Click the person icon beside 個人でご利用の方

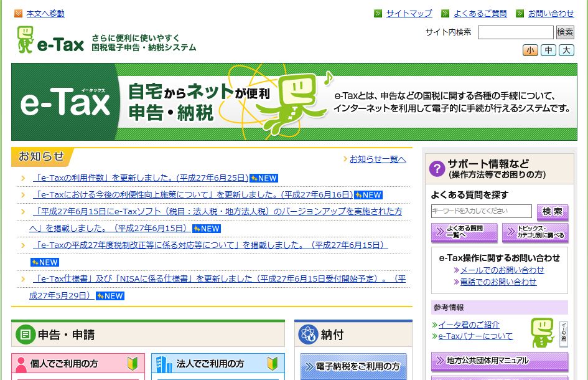coord(21,364)
